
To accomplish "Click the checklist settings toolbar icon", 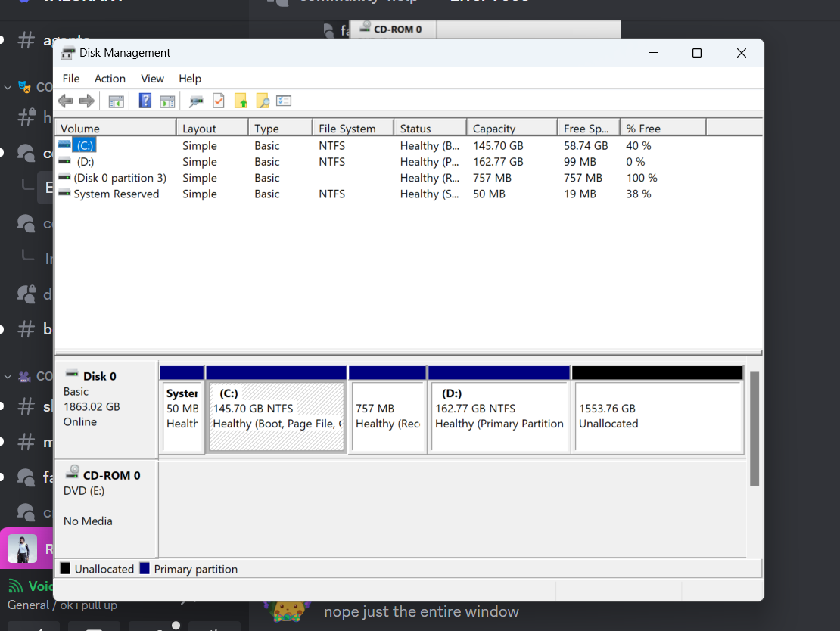I will click(284, 101).
